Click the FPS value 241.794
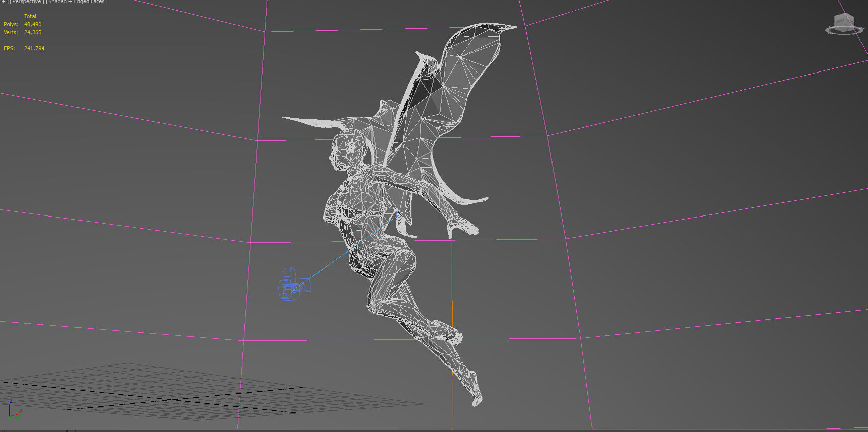This screenshot has width=868, height=432. coord(34,48)
